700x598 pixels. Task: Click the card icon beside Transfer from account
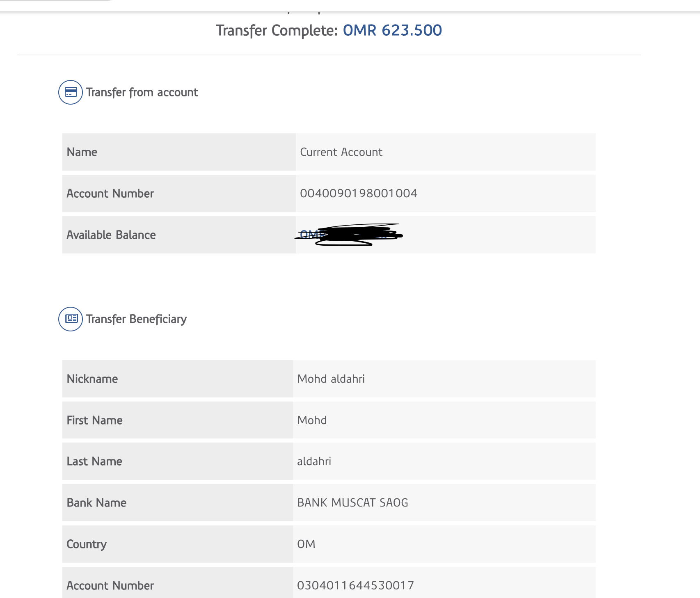pyautogui.click(x=71, y=92)
